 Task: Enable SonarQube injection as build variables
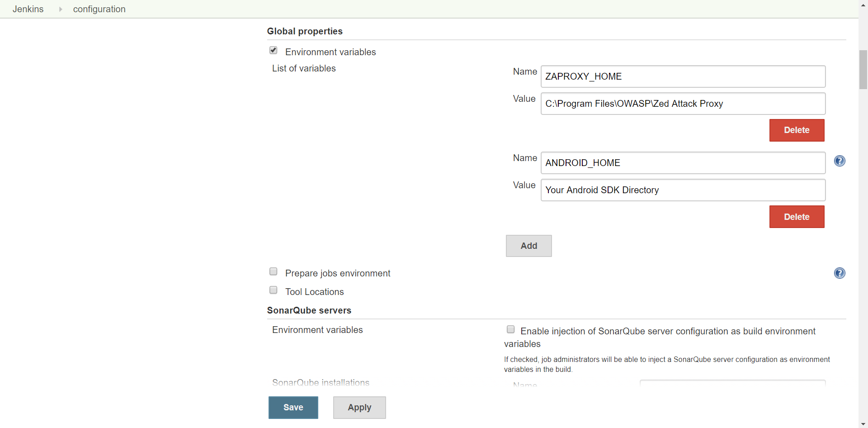pyautogui.click(x=511, y=329)
